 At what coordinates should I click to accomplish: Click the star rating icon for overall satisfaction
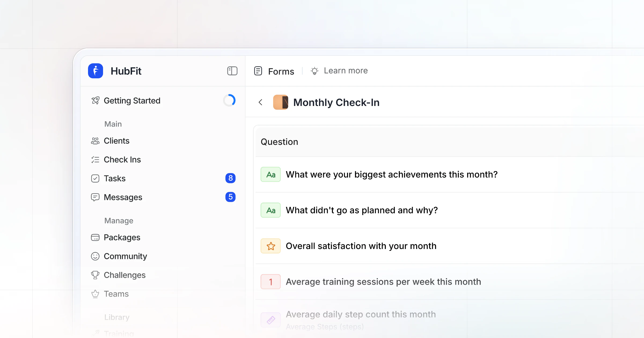tap(271, 246)
